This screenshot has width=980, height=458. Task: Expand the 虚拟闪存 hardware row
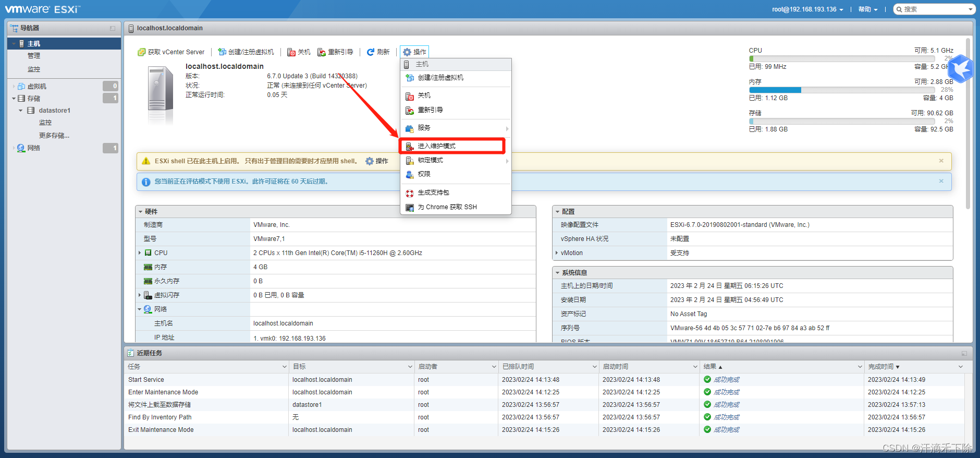tap(140, 295)
